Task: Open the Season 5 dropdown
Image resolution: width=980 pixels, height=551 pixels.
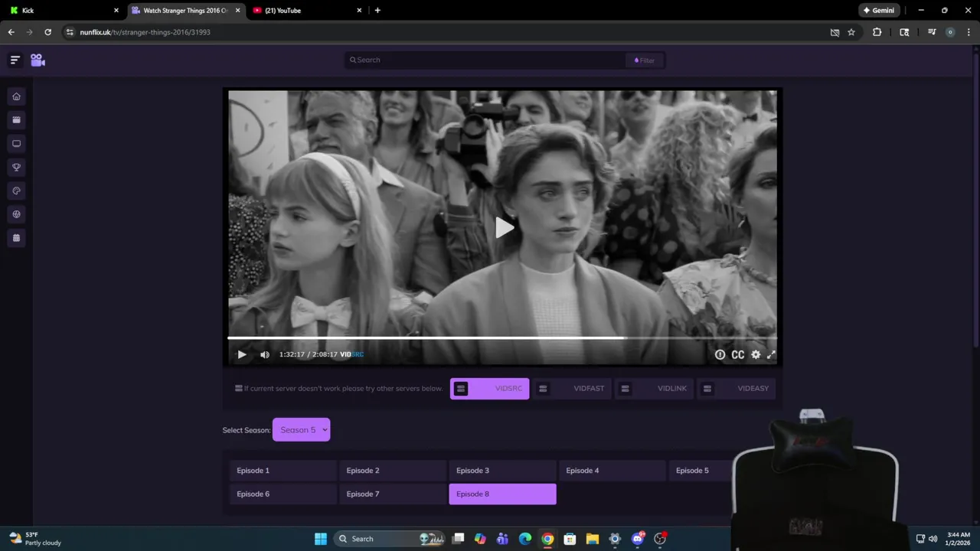Action: pos(301,430)
